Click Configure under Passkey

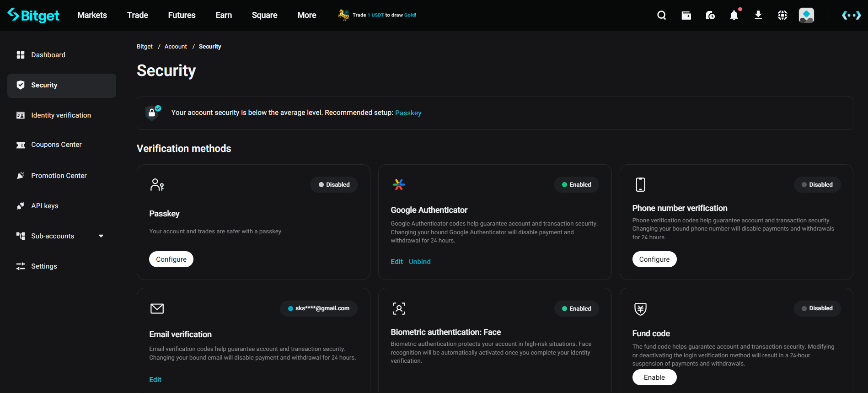point(171,259)
